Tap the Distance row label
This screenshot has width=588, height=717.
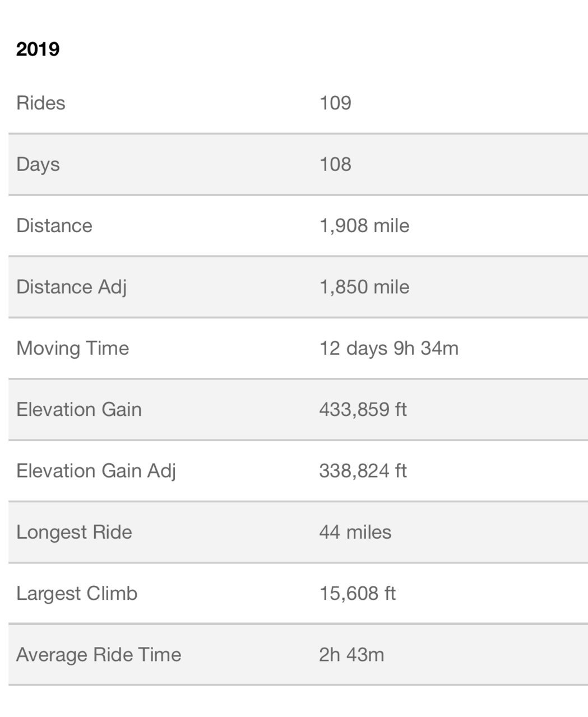pos(54,225)
